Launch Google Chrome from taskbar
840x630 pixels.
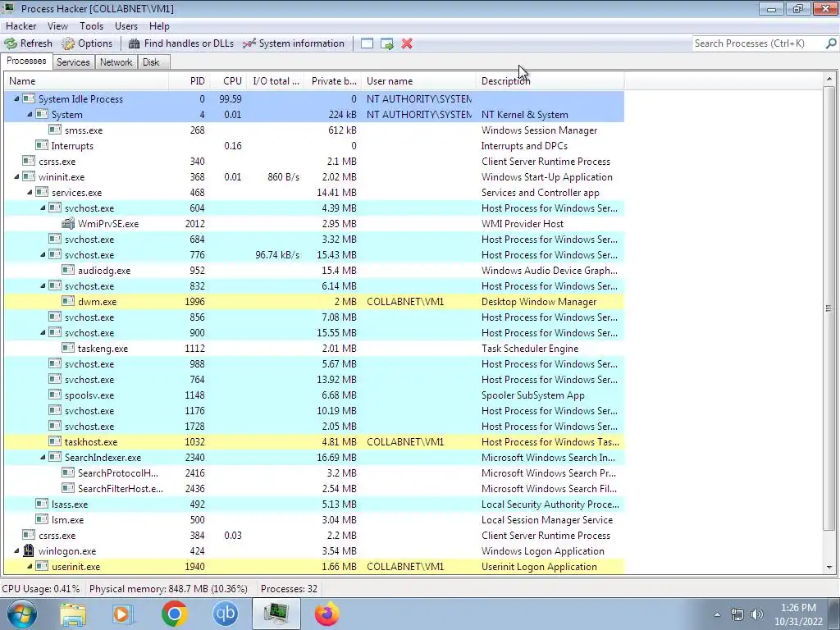(x=174, y=614)
